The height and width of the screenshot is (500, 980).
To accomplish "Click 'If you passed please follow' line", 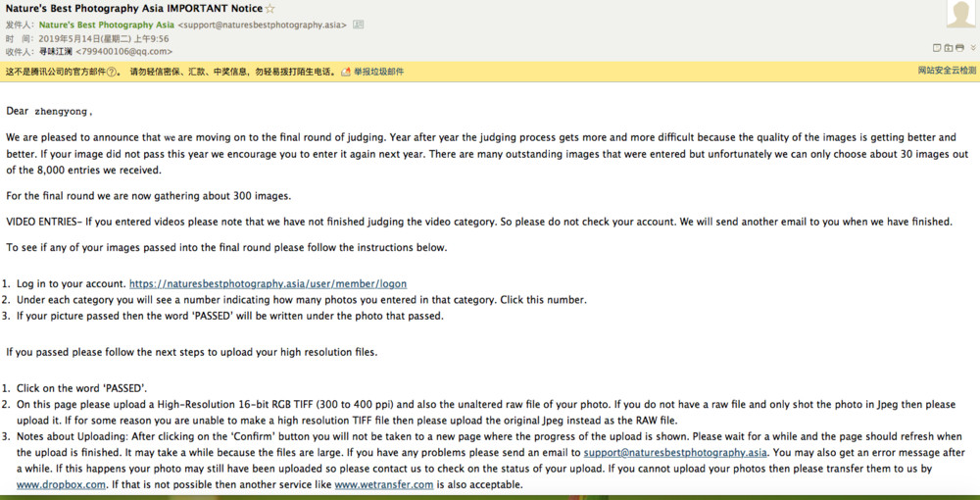I will click(x=192, y=352).
